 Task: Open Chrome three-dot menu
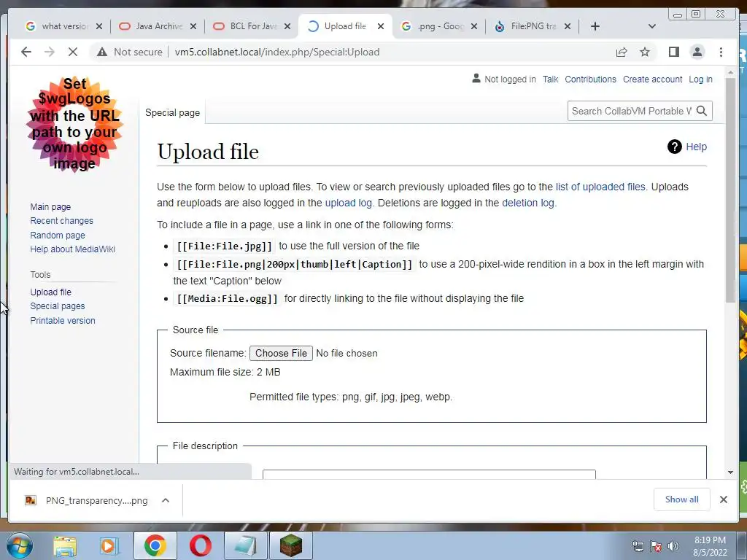pyautogui.click(x=721, y=52)
